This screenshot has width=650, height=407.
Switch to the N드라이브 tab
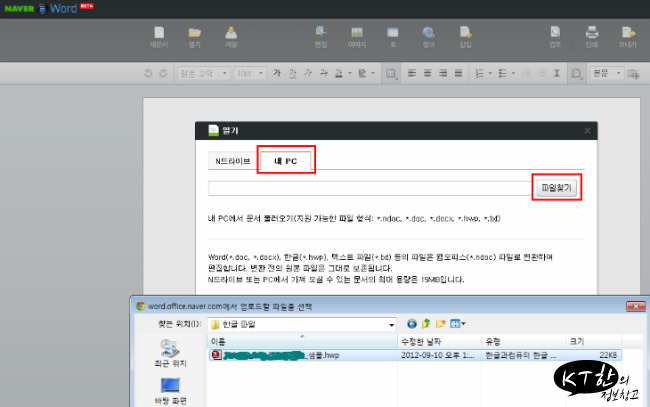pyautogui.click(x=233, y=161)
